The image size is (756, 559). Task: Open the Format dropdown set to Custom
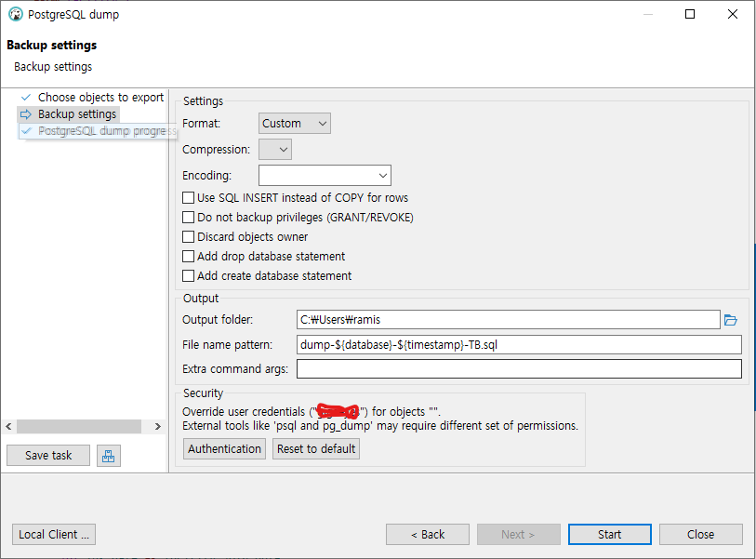click(x=294, y=124)
